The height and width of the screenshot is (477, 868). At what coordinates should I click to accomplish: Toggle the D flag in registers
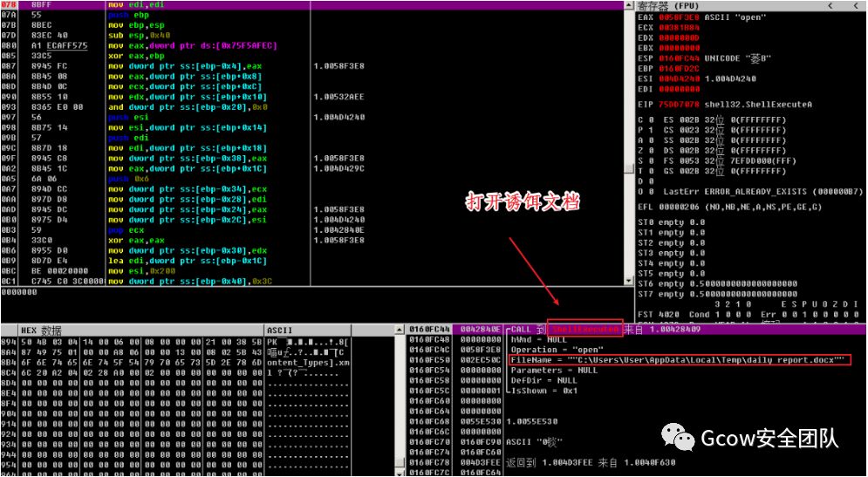651,181
